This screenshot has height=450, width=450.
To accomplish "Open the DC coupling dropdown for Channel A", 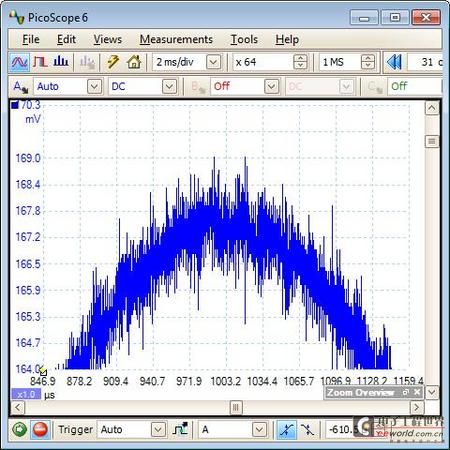I will tap(169, 87).
